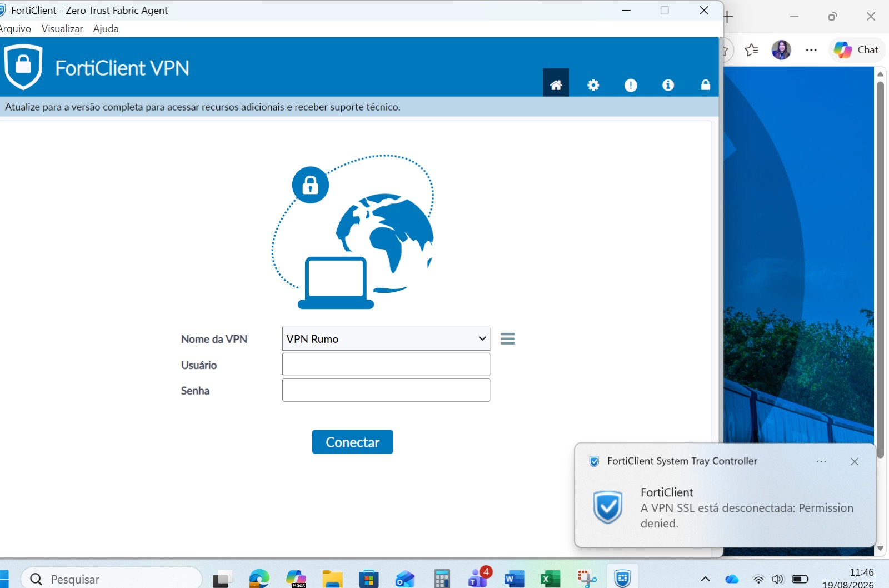
Task: Open Excel from taskbar
Action: click(551, 579)
